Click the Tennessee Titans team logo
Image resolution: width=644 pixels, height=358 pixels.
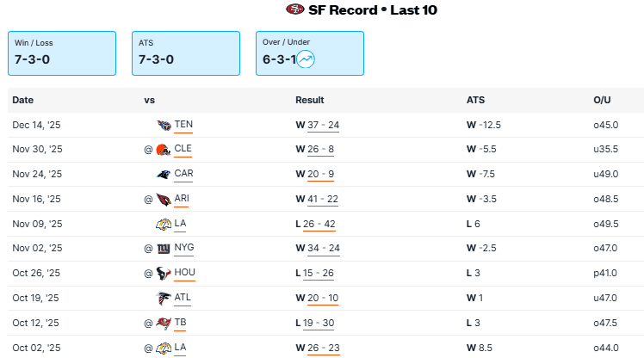click(x=164, y=125)
